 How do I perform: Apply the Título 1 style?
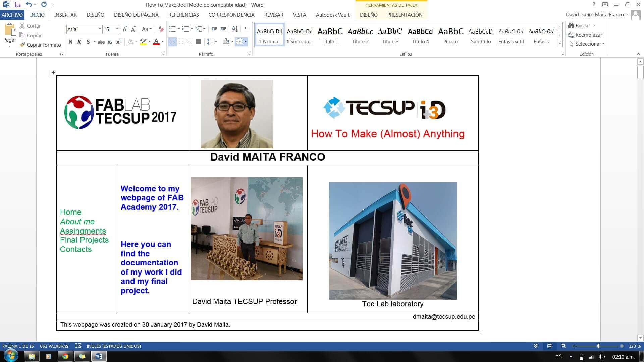tap(330, 35)
